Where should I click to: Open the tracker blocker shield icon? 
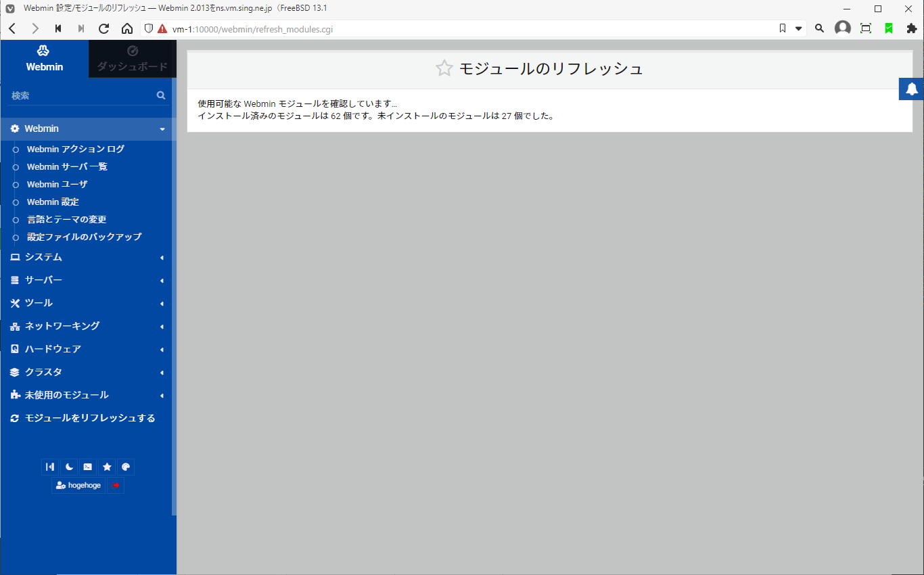(149, 28)
